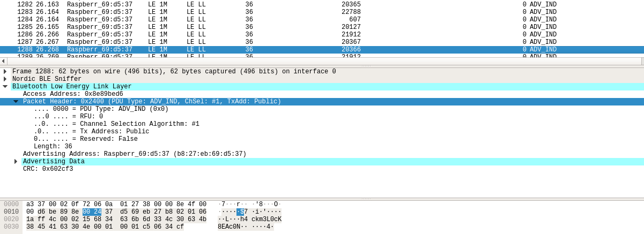The image size is (644, 234).
Task: Select packet row 1286 at time 26.266
Action: pyautogui.click(x=322, y=34)
